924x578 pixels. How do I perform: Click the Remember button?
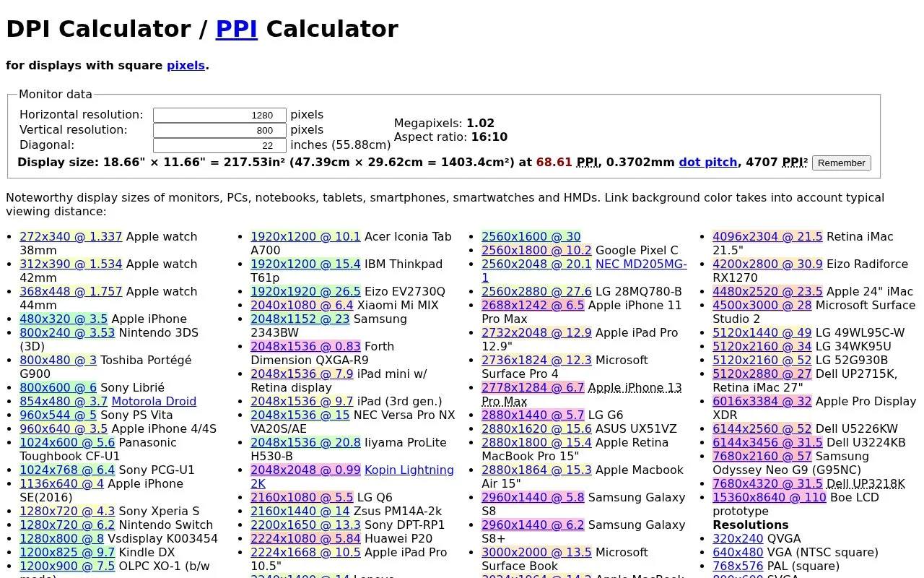tap(841, 163)
